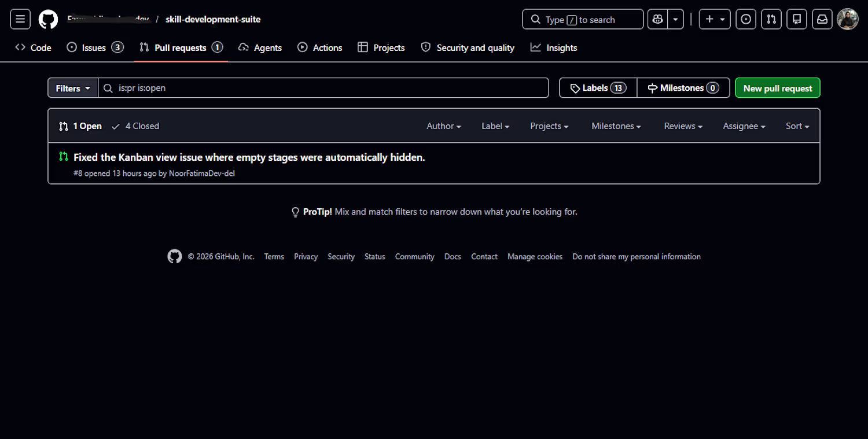Open your pull requests from the header icon
Image resolution: width=868 pixels, height=439 pixels.
[x=771, y=19]
